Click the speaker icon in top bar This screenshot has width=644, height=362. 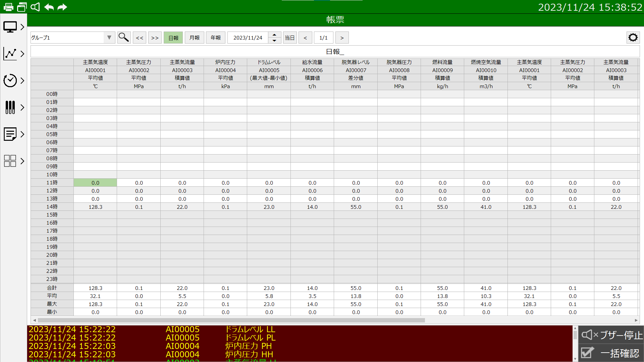point(35,7)
